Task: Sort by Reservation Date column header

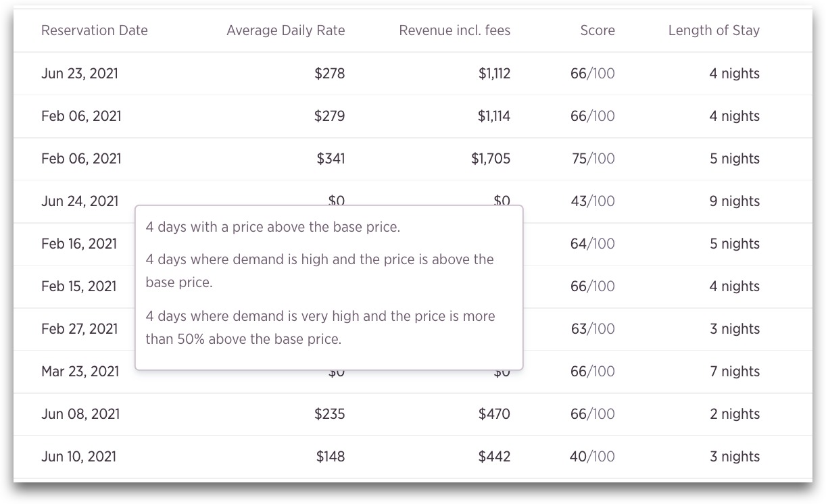Action: [94, 30]
